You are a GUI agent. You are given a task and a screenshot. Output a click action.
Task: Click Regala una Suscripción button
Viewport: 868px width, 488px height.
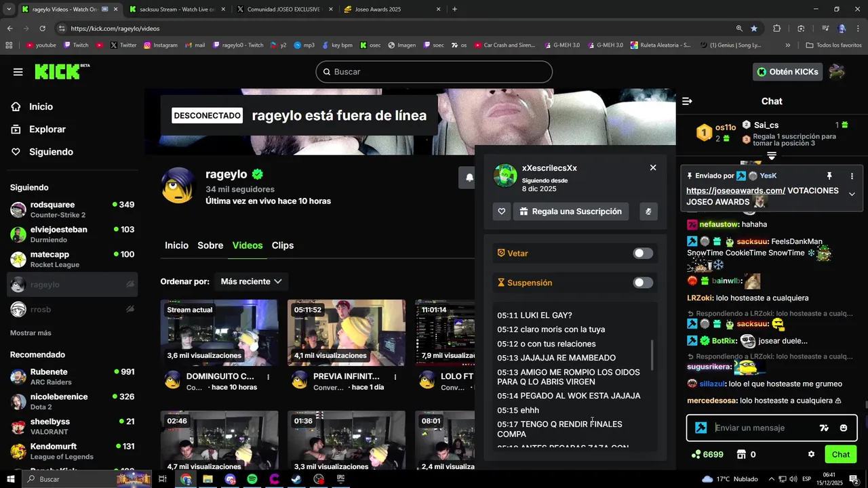pos(570,211)
